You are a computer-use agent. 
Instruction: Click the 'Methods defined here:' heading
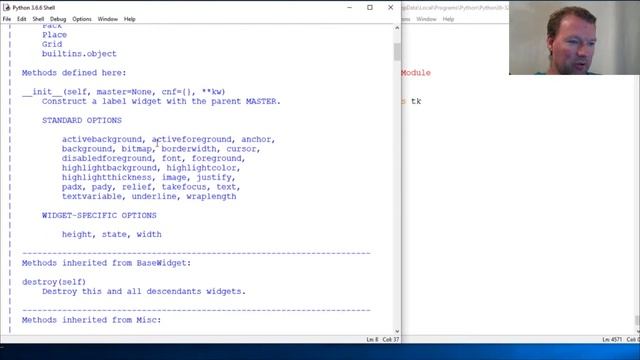74,73
